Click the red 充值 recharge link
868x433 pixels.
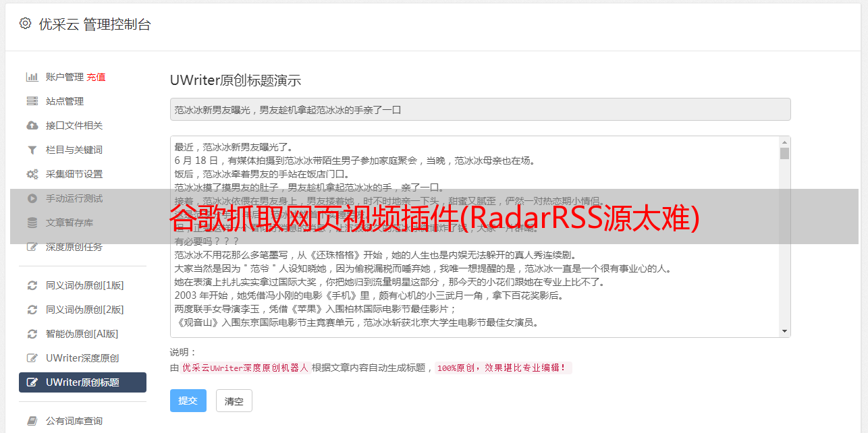[96, 77]
